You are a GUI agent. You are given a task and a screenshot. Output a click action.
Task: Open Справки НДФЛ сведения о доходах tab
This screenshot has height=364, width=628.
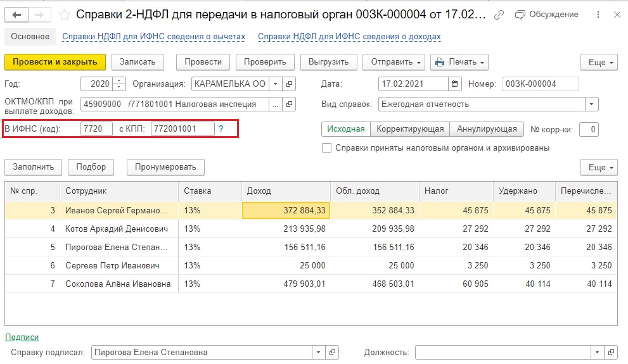click(349, 37)
